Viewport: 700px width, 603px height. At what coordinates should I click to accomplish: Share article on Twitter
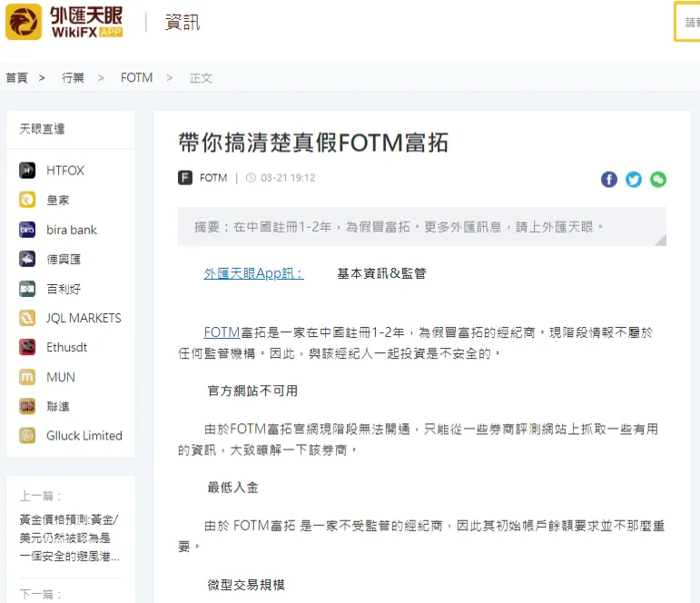coord(634,180)
